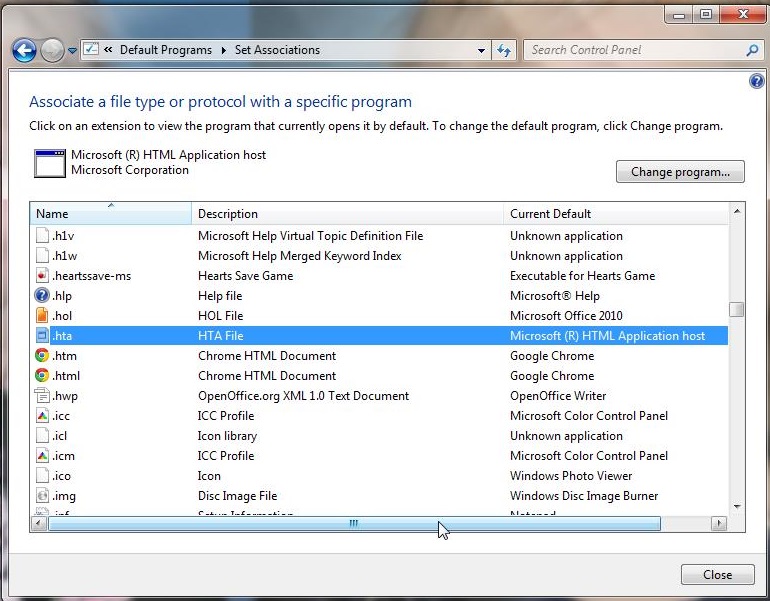Click the .ico extension name
The image size is (770, 601).
point(61,476)
